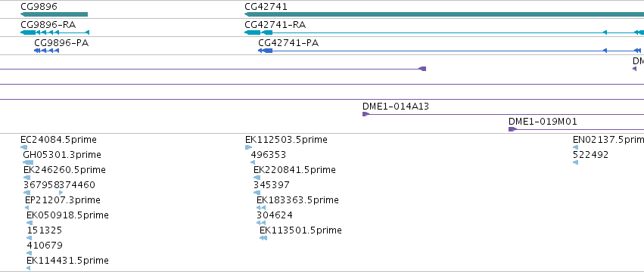Select the CG9896-PA protein arrows
Image resolution: width=644 pixels, height=272 pixels.
coord(46,51)
